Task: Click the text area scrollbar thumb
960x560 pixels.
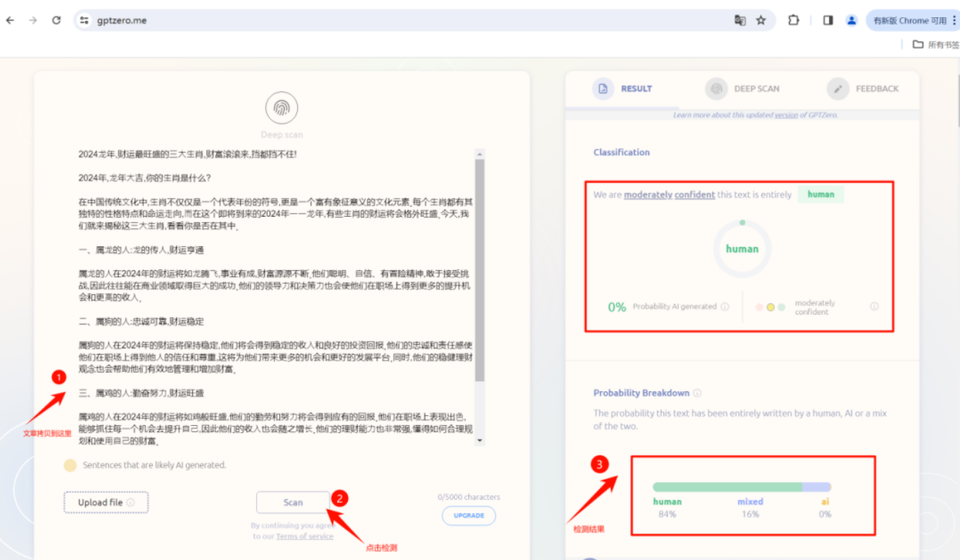Action: pos(480,271)
